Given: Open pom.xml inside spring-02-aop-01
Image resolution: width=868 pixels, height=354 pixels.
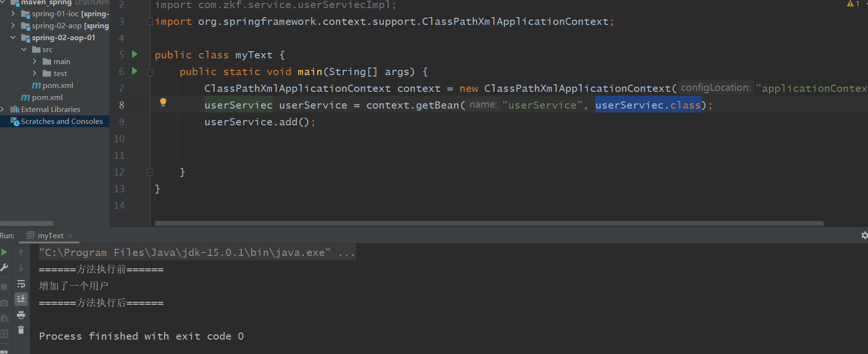Looking at the screenshot, I should pos(57,85).
